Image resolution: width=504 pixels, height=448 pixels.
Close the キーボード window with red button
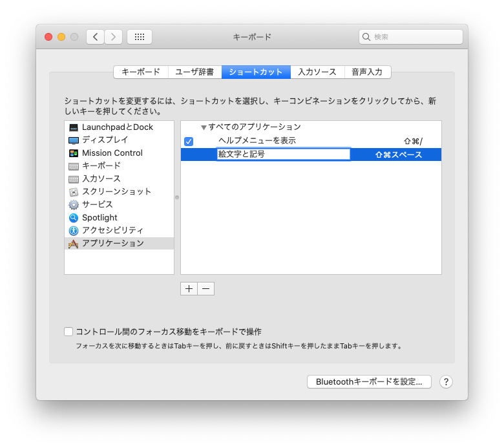48,37
